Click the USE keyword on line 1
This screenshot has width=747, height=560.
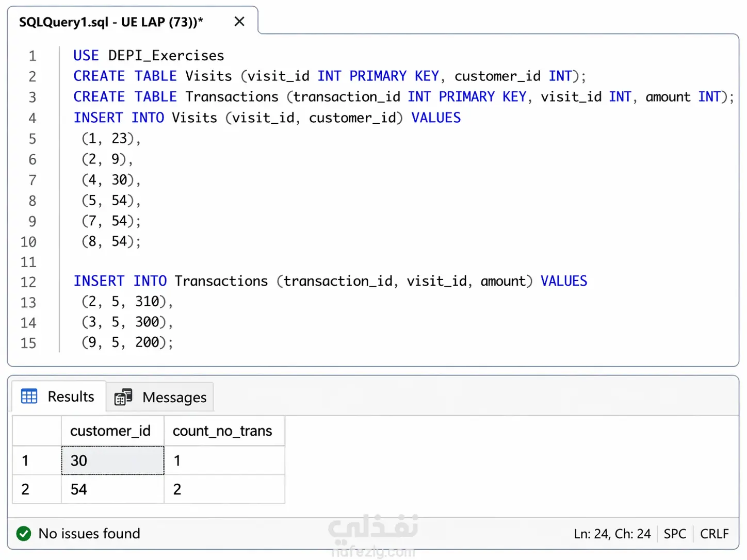coord(86,56)
